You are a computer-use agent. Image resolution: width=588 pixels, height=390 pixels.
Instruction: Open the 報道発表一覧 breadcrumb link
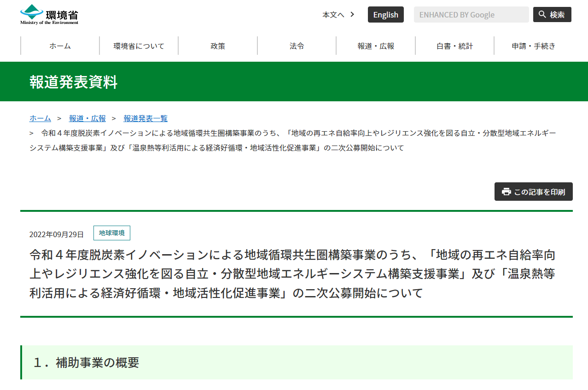[x=146, y=118]
